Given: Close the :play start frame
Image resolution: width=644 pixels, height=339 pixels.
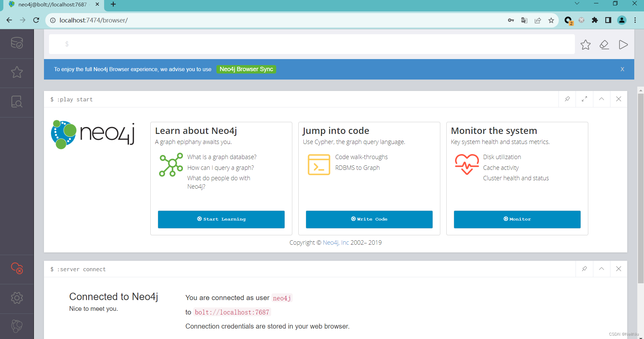Looking at the screenshot, I should point(618,99).
